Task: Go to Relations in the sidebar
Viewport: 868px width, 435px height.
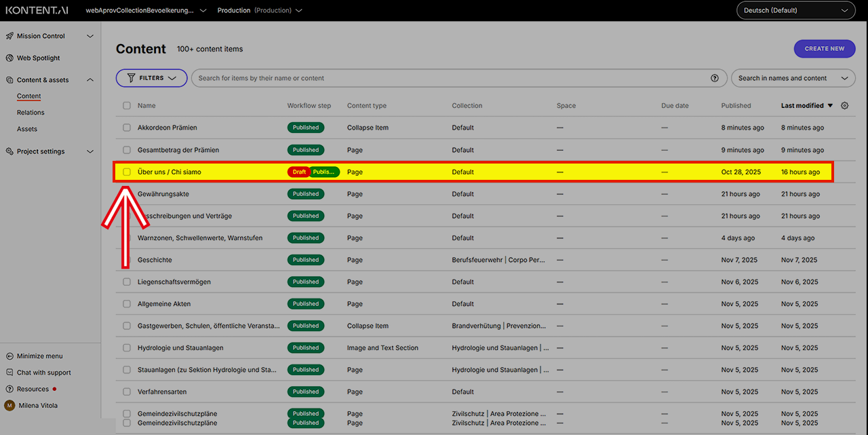Action: pyautogui.click(x=31, y=113)
